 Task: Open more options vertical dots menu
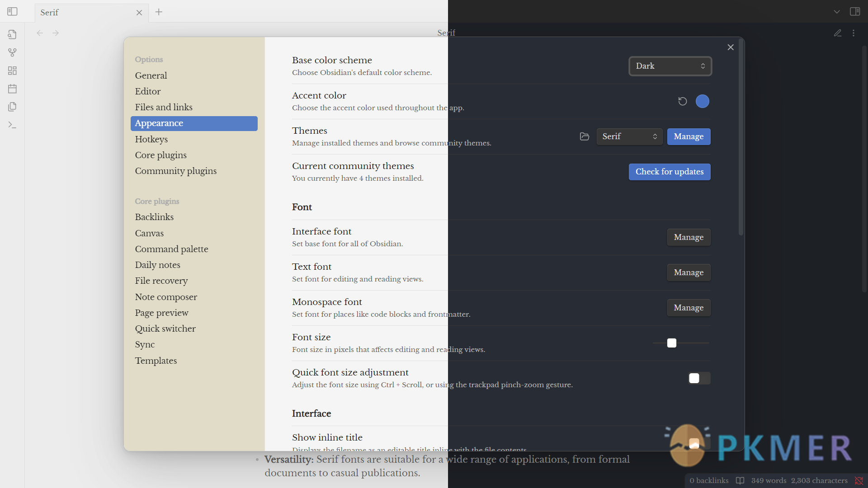[854, 33]
